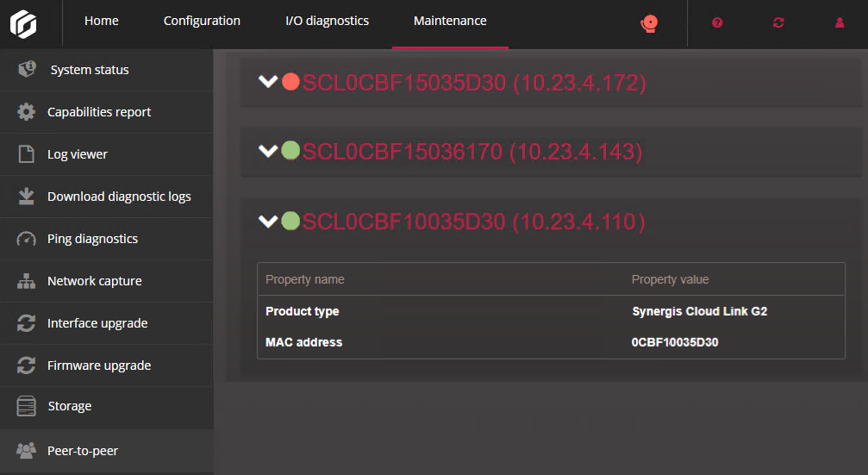Click the SCL0CBF10035D30 (10.23.4.110) title

click(474, 222)
